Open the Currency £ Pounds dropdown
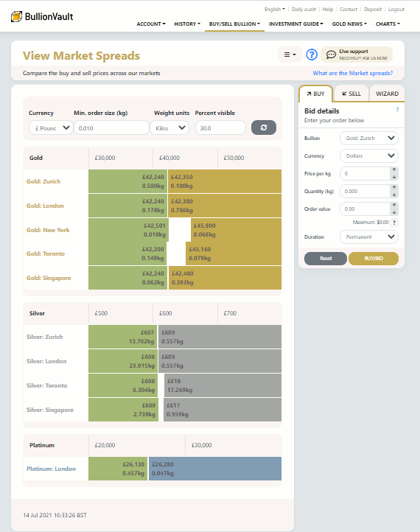Screen dimensions: 420x532 click(51, 128)
